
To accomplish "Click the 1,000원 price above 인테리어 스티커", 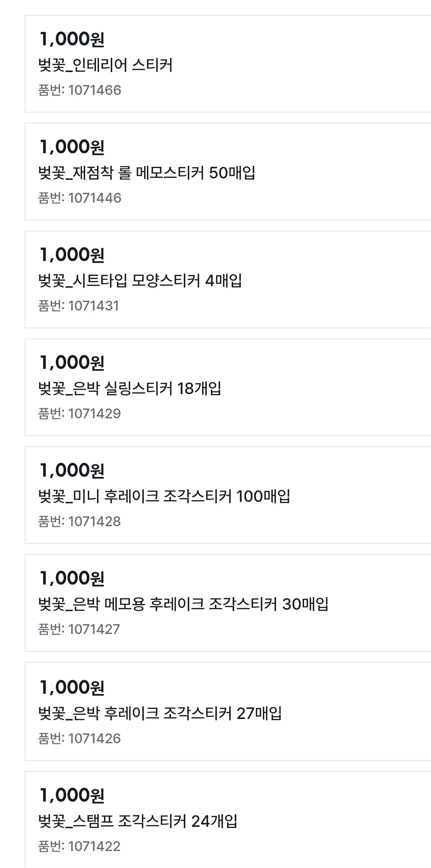I will (72, 39).
